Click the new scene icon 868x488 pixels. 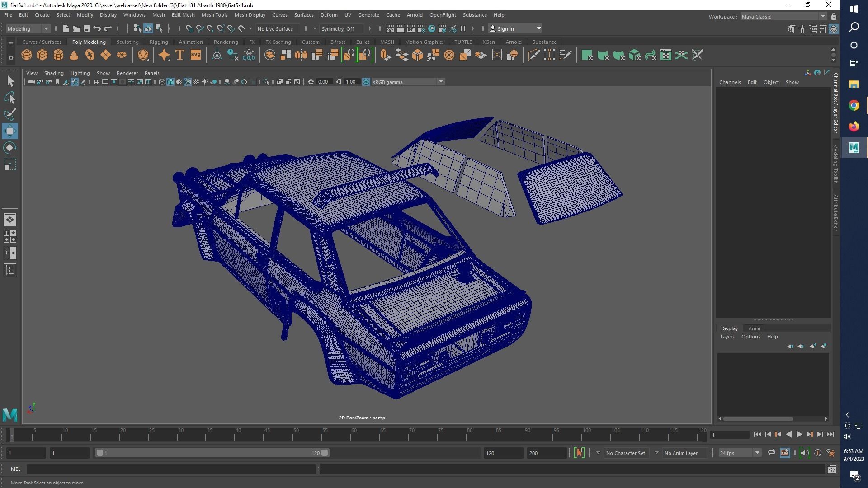coord(66,28)
